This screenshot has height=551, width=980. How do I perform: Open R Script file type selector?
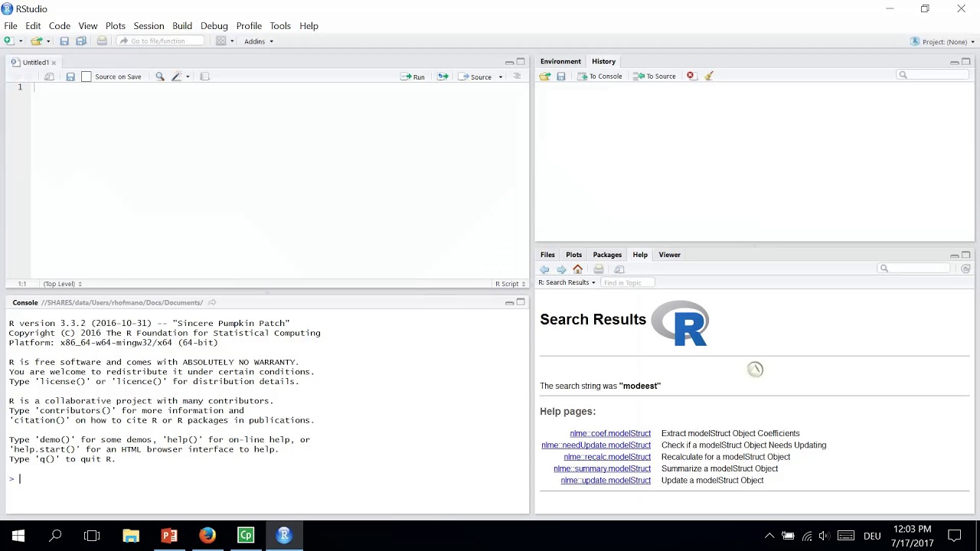(510, 284)
